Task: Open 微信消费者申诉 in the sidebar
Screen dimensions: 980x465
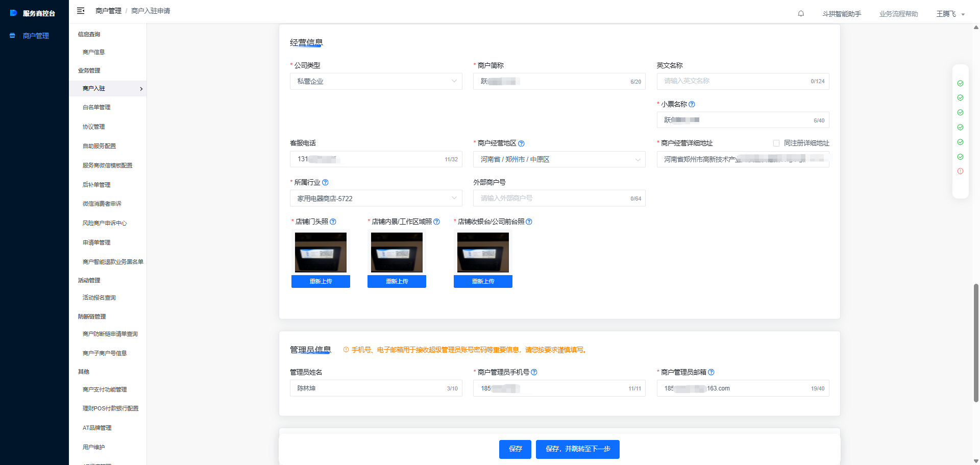Action: point(102,204)
